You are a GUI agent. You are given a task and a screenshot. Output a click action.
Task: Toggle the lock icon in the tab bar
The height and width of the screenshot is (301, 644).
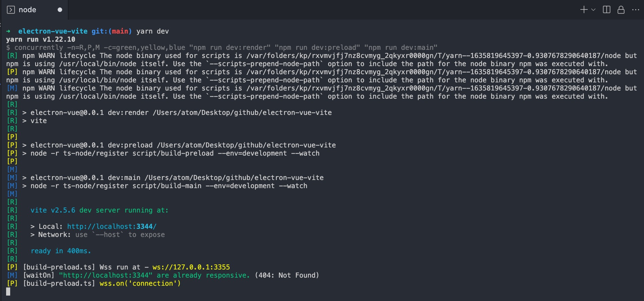pyautogui.click(x=621, y=10)
